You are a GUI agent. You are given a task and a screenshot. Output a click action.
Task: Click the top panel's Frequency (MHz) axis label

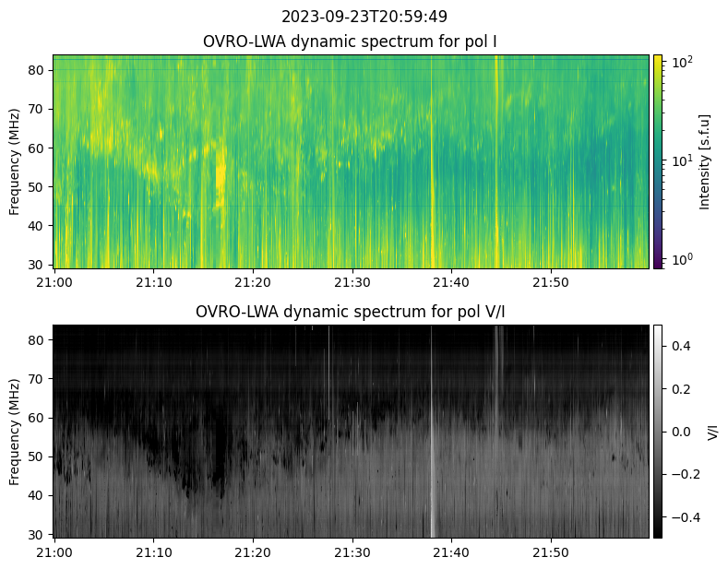15,161
